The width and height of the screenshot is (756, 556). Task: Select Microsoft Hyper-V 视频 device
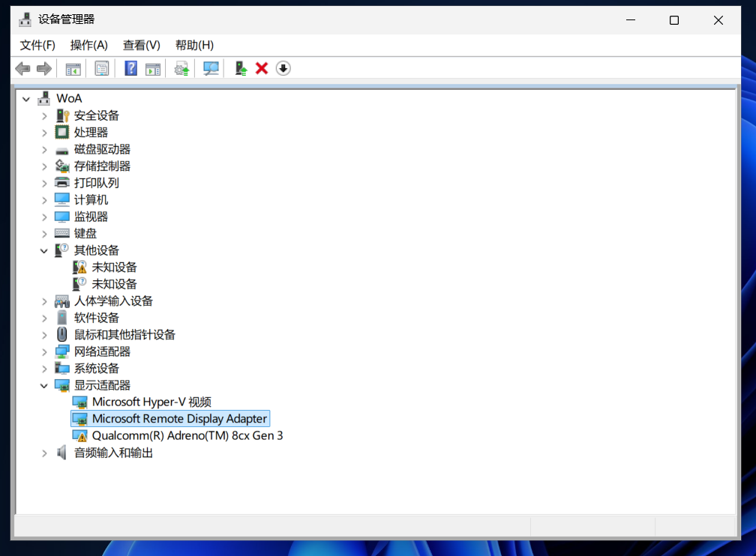click(151, 402)
